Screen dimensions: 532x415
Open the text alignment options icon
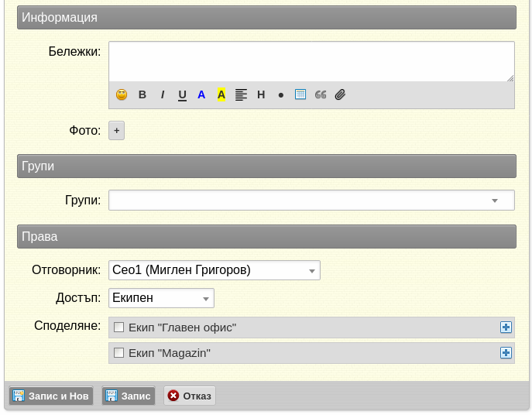[241, 94]
